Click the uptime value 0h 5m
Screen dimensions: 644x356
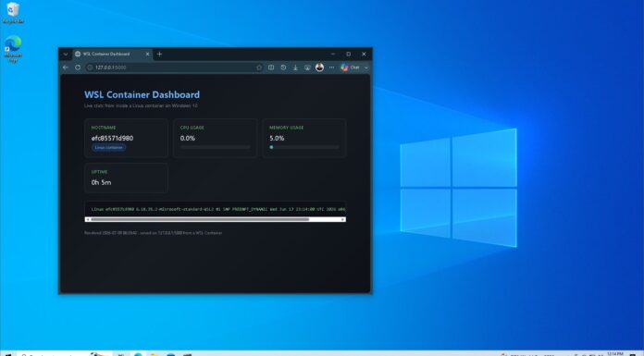click(101, 182)
